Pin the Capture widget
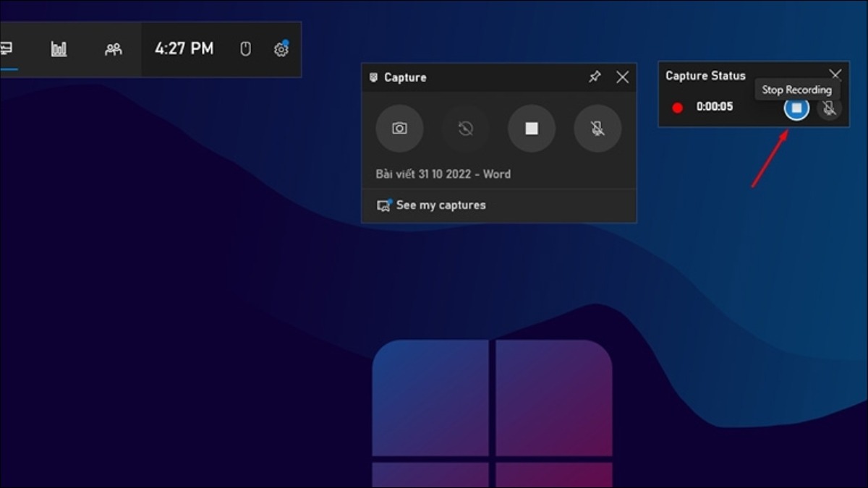Screen dimensions: 868x488 pyautogui.click(x=595, y=77)
